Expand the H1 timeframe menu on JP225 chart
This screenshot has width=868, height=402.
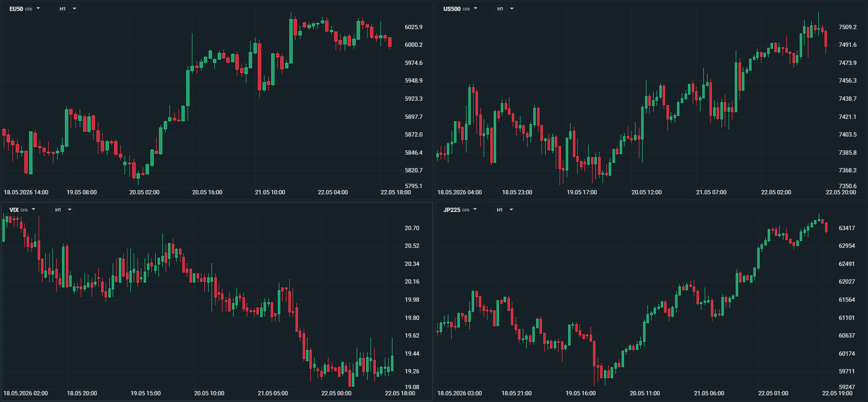click(x=504, y=210)
